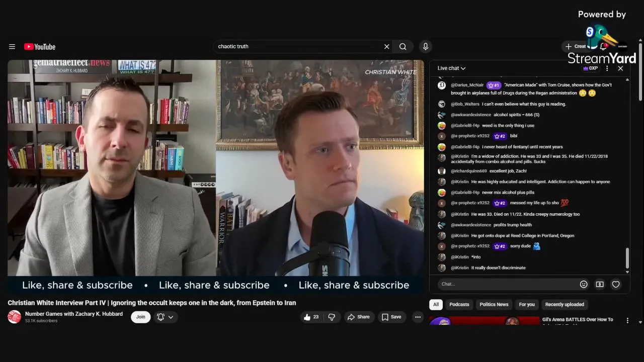Open Number Games channel avatar
The width and height of the screenshot is (644, 362).
(14, 317)
